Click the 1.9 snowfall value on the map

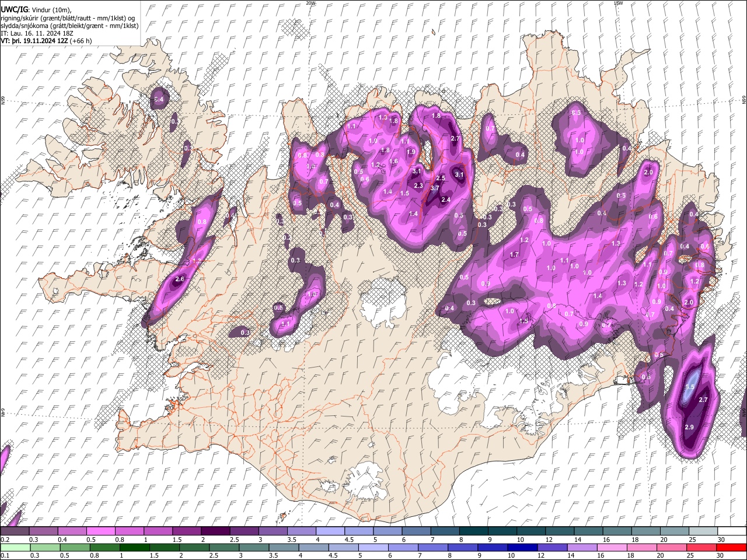[411, 152]
